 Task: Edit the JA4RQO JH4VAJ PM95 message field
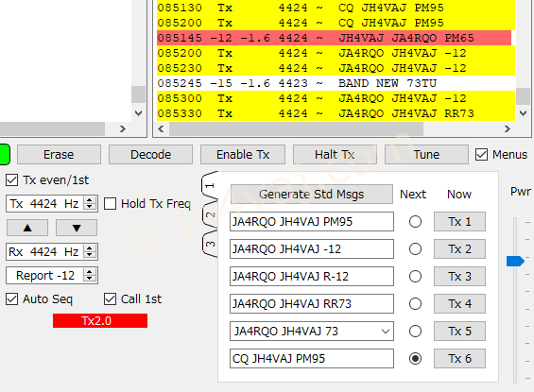(312, 222)
